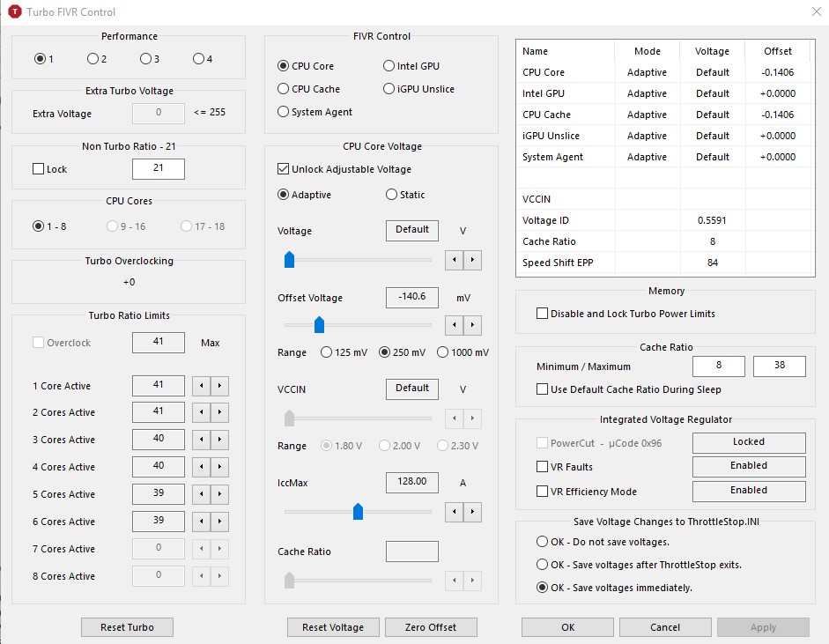Choose the 125 mV offset range option

coord(326,352)
